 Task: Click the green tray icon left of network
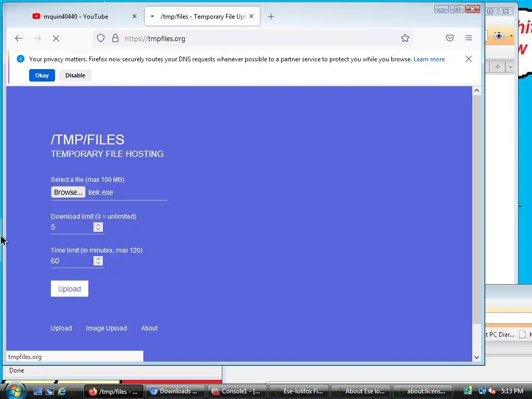468,391
